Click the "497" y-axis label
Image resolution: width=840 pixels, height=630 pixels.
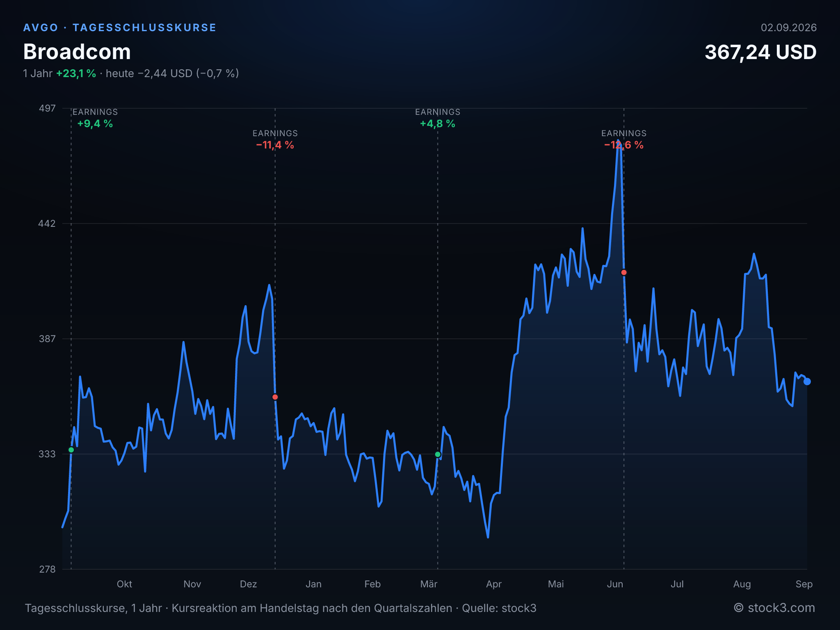coord(47,108)
